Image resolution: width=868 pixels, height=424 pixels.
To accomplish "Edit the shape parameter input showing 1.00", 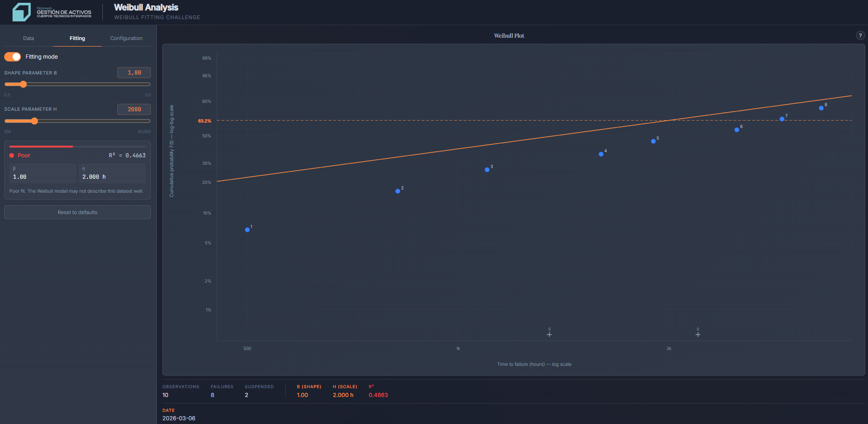I will click(134, 73).
